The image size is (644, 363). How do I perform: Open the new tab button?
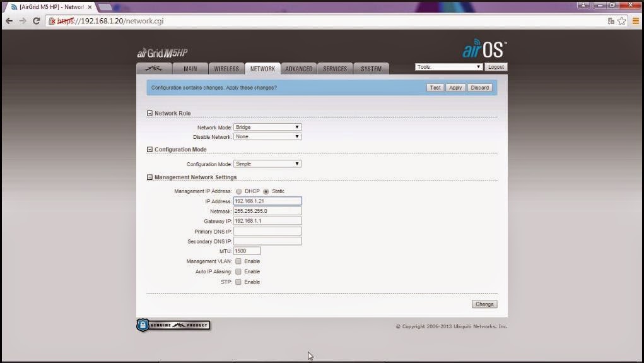105,7
